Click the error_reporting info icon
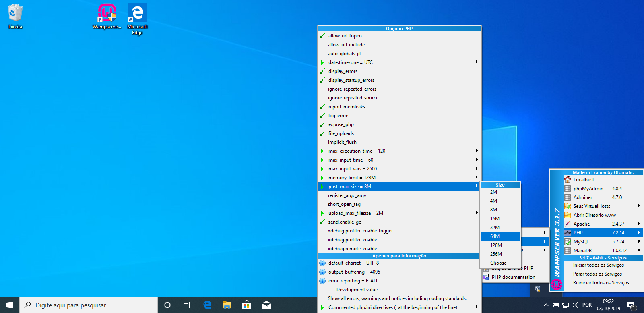 pos(322,281)
